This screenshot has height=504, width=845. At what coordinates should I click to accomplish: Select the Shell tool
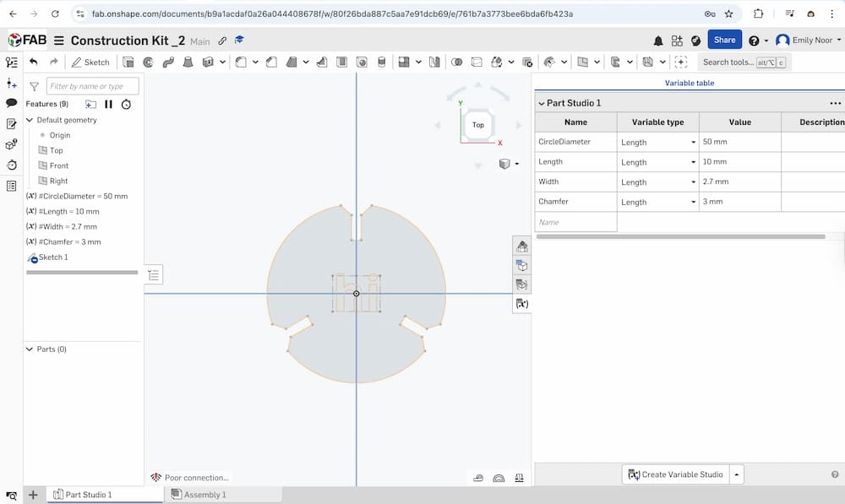point(341,62)
